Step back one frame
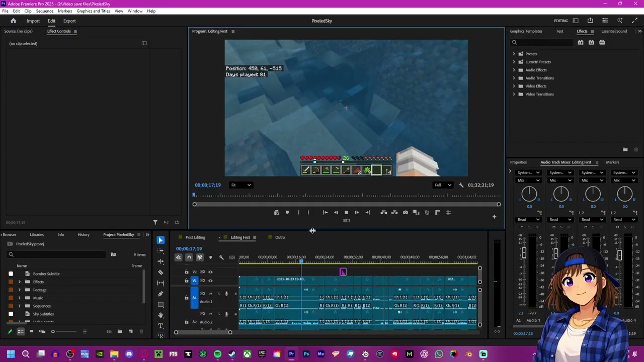 (336, 213)
